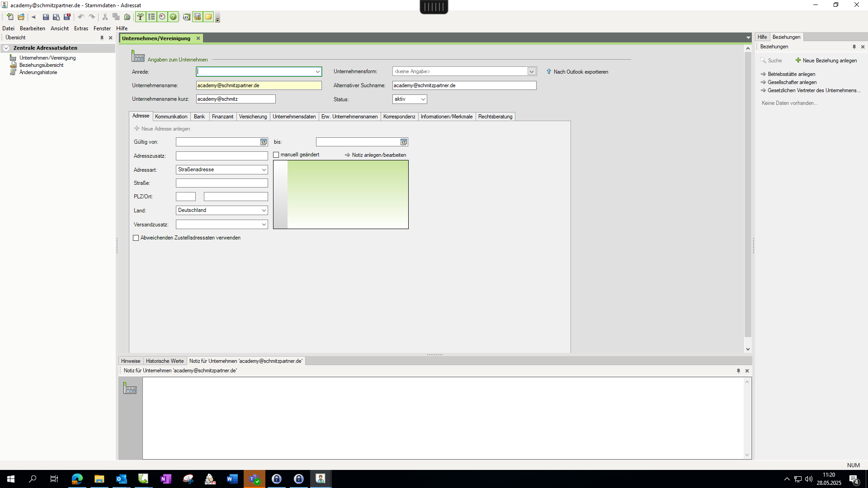Click the LEX icon in the toolbar
Viewport: 868px width, 488px height.
186,17
